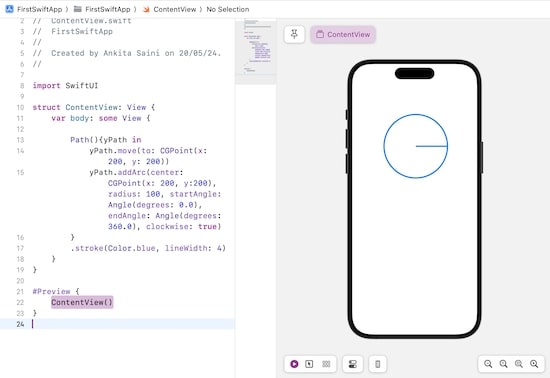The width and height of the screenshot is (550, 378).
Task: Pin the preview with the pin button
Action: coord(294,34)
